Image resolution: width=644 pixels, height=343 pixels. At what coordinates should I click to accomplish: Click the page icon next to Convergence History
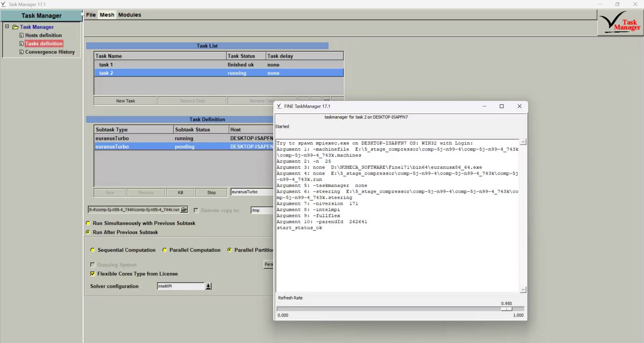(x=21, y=52)
